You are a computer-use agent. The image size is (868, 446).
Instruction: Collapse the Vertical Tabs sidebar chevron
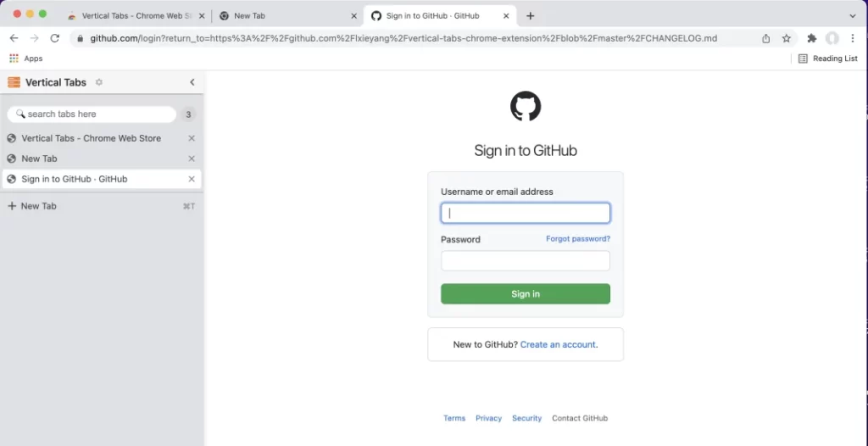tap(192, 82)
